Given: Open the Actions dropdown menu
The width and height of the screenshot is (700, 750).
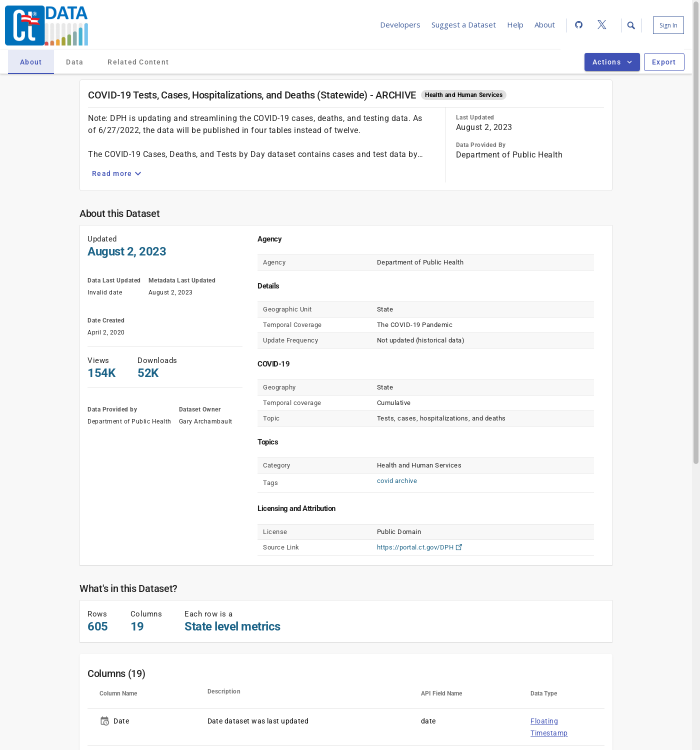Looking at the screenshot, I should [x=611, y=62].
